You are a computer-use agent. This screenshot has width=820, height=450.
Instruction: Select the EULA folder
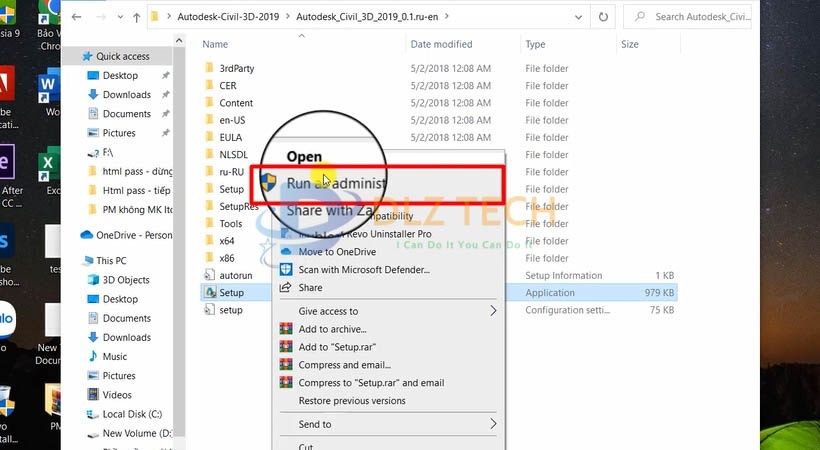[231, 137]
